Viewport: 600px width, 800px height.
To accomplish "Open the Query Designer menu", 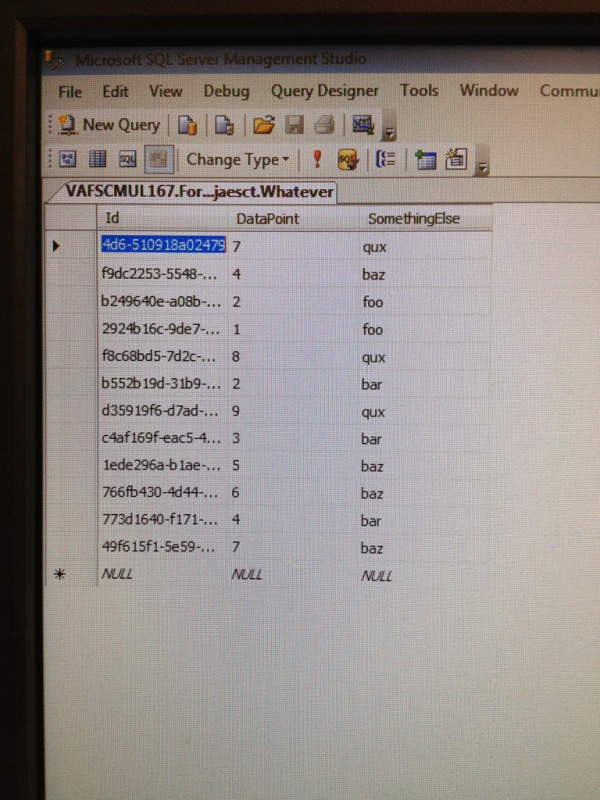I will (x=324, y=91).
